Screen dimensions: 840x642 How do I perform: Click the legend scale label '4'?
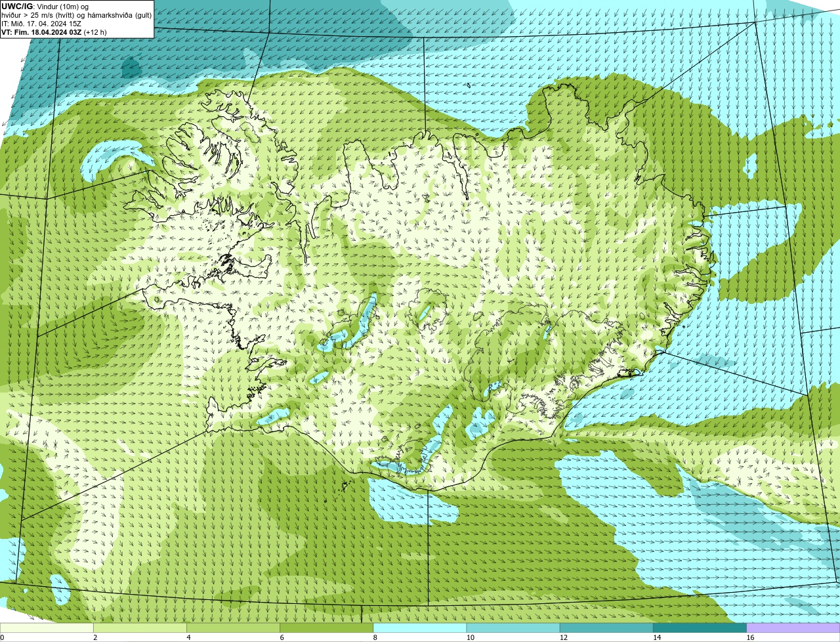coord(188,637)
